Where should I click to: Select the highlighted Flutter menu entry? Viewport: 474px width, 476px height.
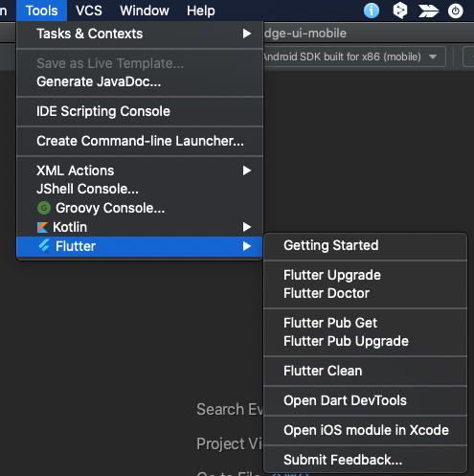point(140,246)
